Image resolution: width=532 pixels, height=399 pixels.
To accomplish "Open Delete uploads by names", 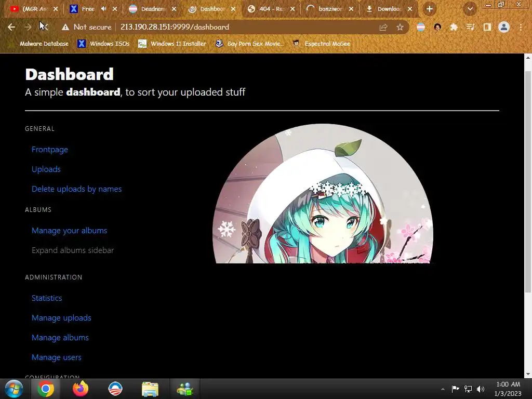I will coord(77,189).
